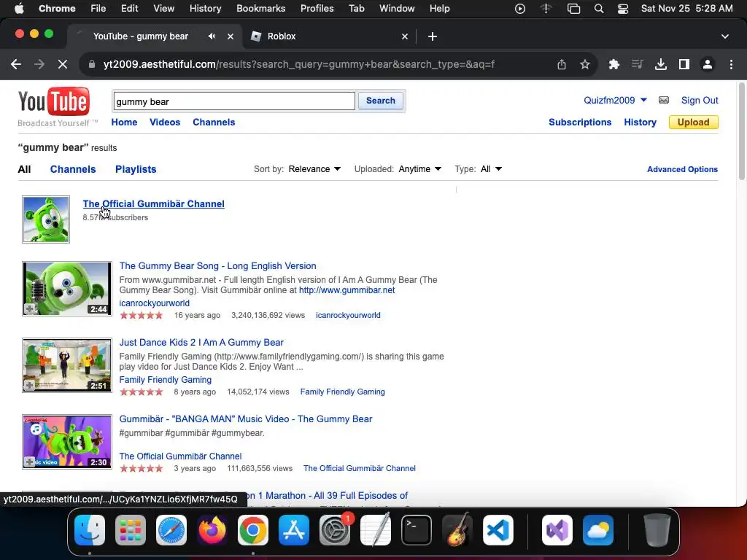Image resolution: width=747 pixels, height=560 pixels.
Task: Mute the YouTube tab audio icon
Action: (212, 36)
